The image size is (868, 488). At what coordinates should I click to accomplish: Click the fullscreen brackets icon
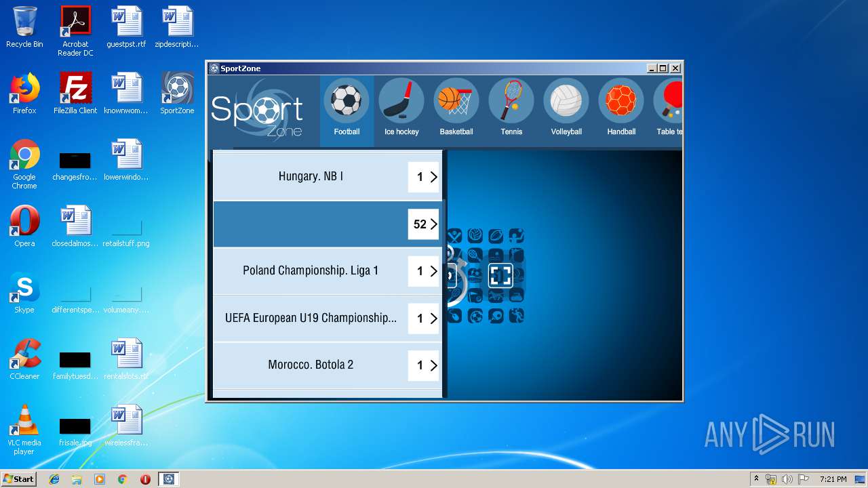500,275
